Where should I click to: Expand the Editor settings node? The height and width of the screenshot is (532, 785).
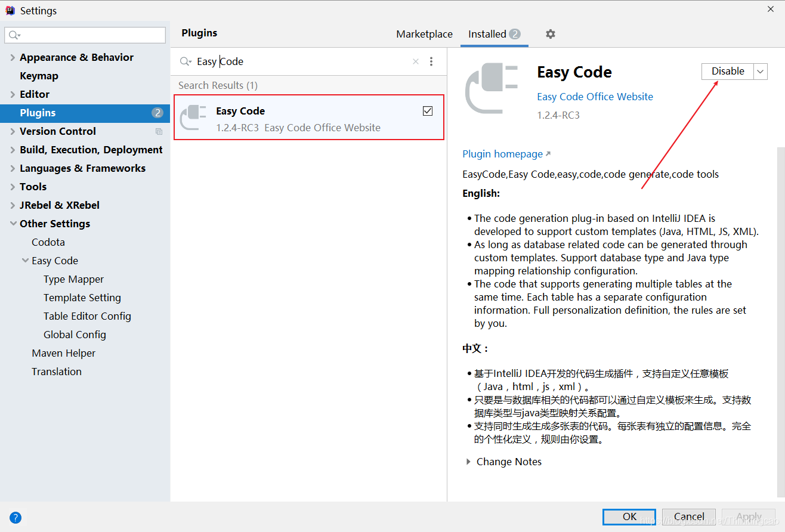[13, 95]
